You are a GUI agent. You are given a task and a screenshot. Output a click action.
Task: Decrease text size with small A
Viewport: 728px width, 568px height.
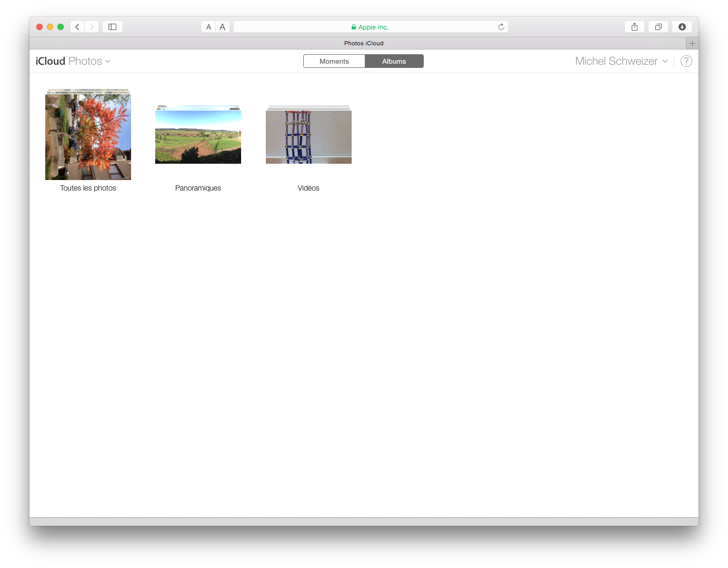208,27
